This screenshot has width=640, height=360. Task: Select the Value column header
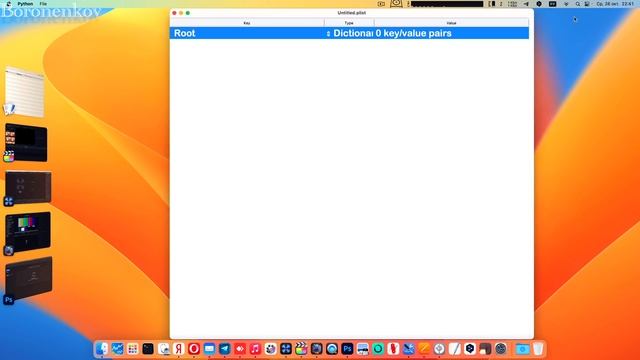(x=451, y=23)
